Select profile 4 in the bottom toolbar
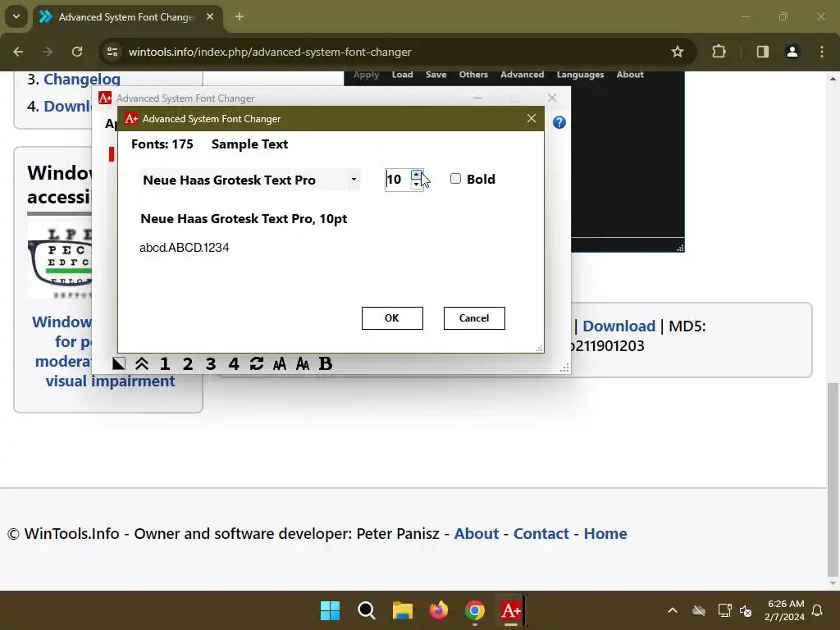The height and width of the screenshot is (630, 840). pos(234,363)
